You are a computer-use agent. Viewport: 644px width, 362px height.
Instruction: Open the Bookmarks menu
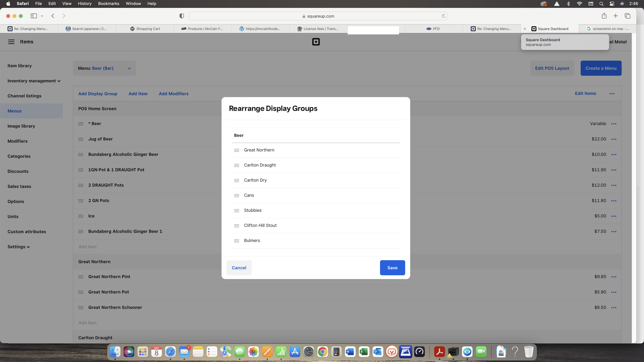(108, 3)
